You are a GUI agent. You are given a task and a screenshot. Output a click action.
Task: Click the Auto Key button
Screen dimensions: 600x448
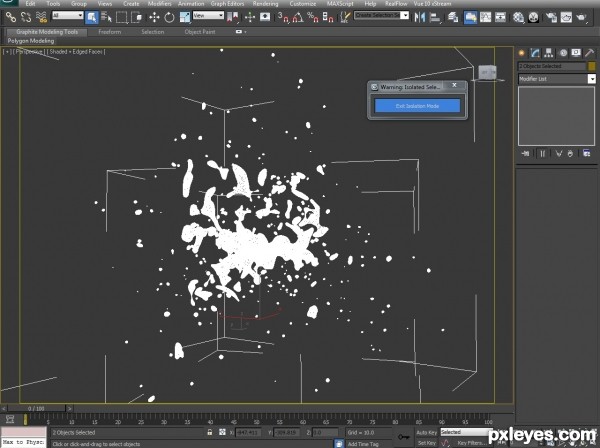pos(426,432)
